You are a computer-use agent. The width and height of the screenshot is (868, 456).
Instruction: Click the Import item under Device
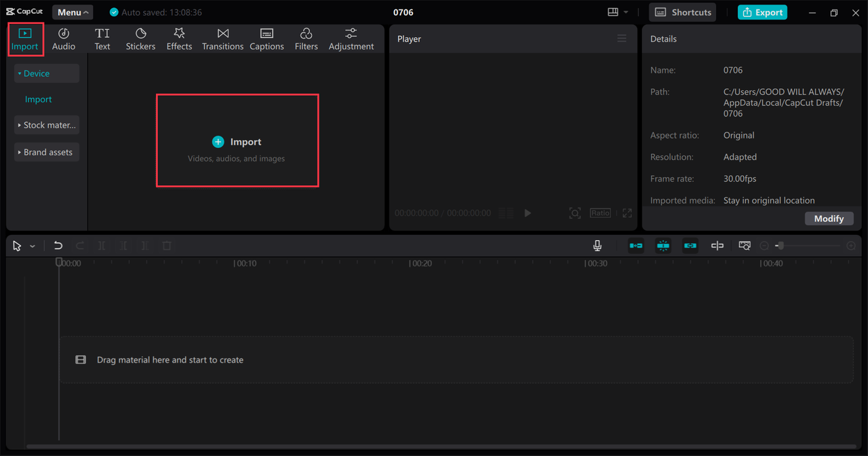coord(39,99)
